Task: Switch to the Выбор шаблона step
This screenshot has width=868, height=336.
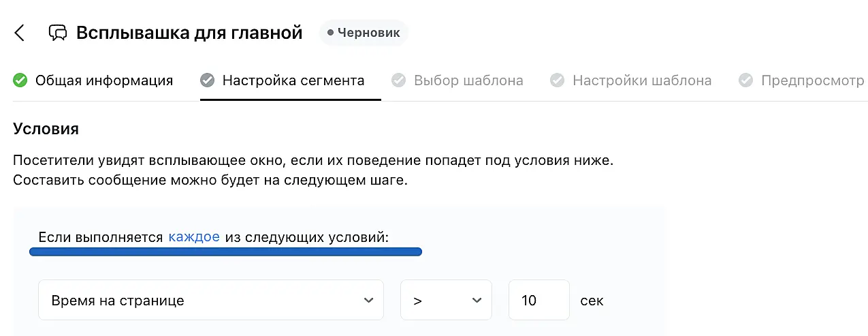Action: tap(468, 80)
